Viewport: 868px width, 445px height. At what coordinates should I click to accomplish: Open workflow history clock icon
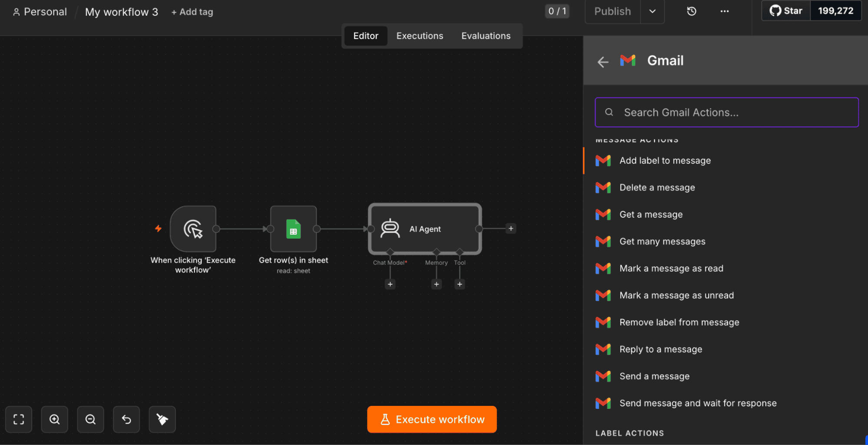(692, 11)
